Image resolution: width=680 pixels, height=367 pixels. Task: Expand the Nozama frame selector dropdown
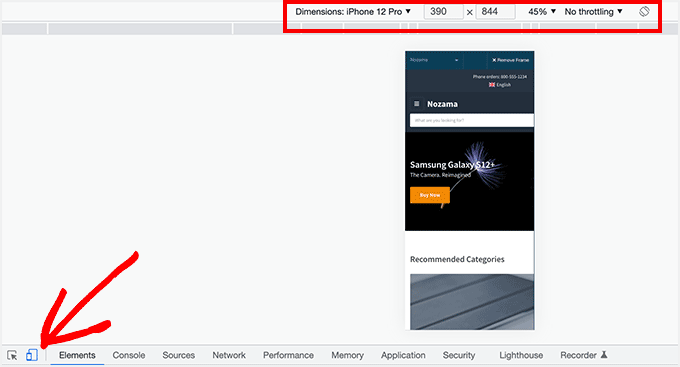(x=434, y=60)
